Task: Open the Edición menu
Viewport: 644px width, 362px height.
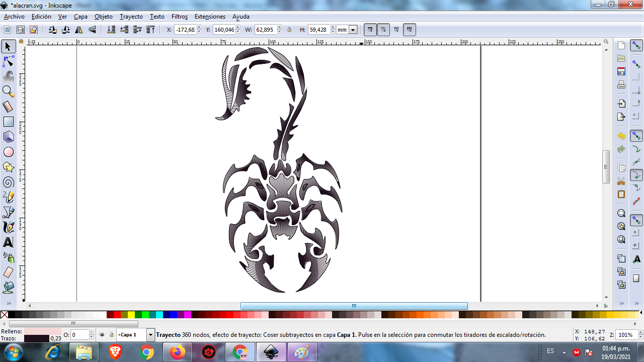Action: (x=41, y=17)
